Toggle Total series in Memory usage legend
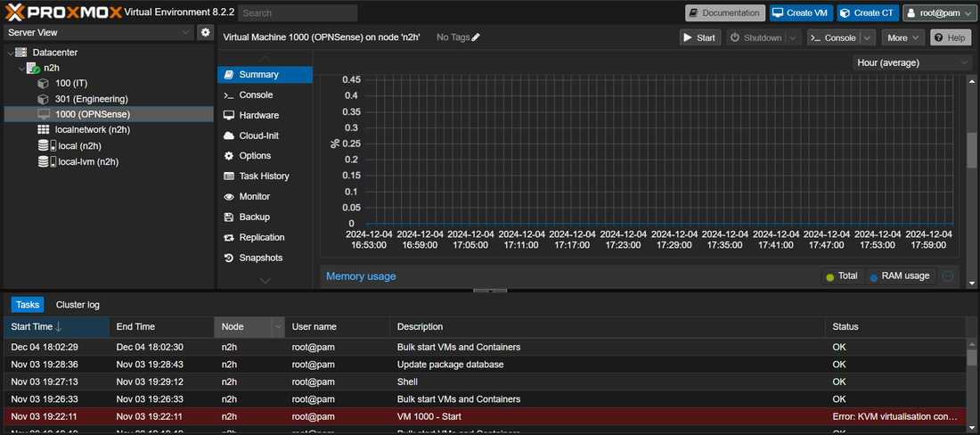 coord(841,276)
